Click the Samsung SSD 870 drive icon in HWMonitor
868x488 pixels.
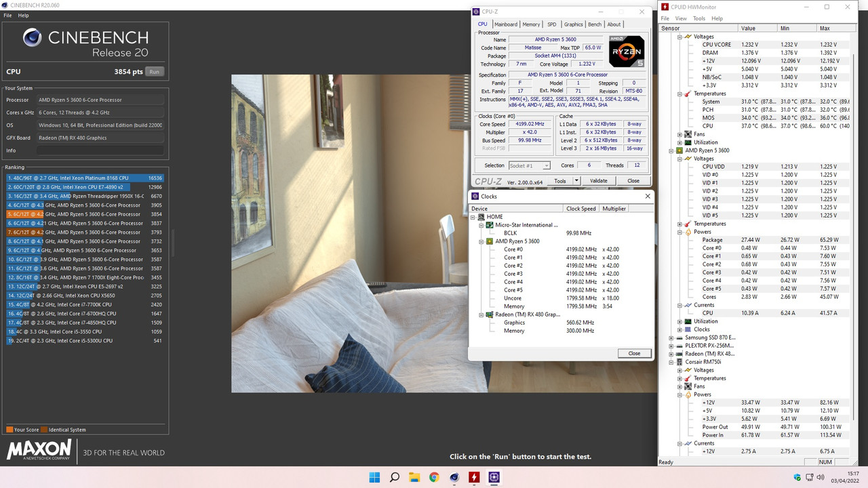click(x=680, y=338)
